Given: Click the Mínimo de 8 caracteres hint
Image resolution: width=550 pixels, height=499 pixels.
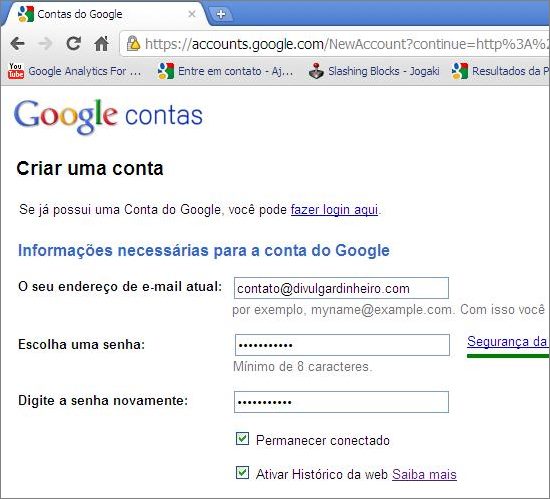Looking at the screenshot, I should (303, 367).
